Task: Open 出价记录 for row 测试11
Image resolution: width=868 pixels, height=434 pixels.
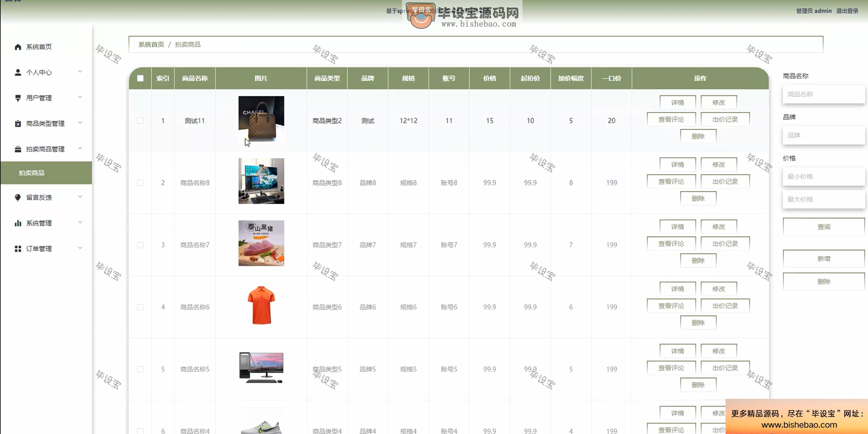Action: tap(725, 119)
